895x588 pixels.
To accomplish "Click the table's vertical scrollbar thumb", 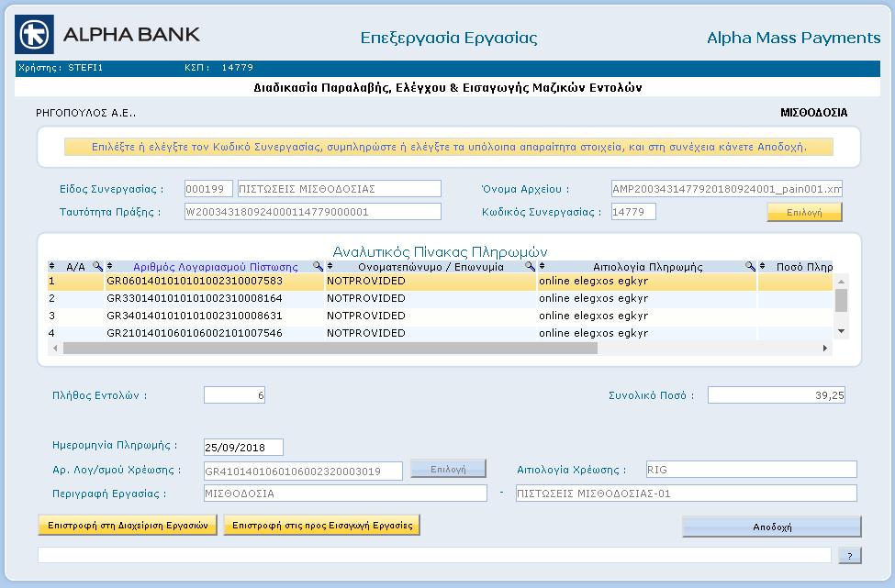I will [x=841, y=301].
